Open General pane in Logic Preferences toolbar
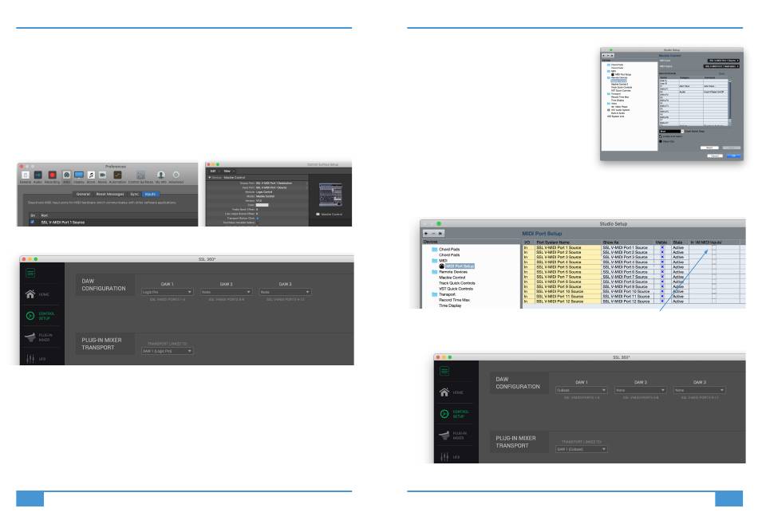 26,175
